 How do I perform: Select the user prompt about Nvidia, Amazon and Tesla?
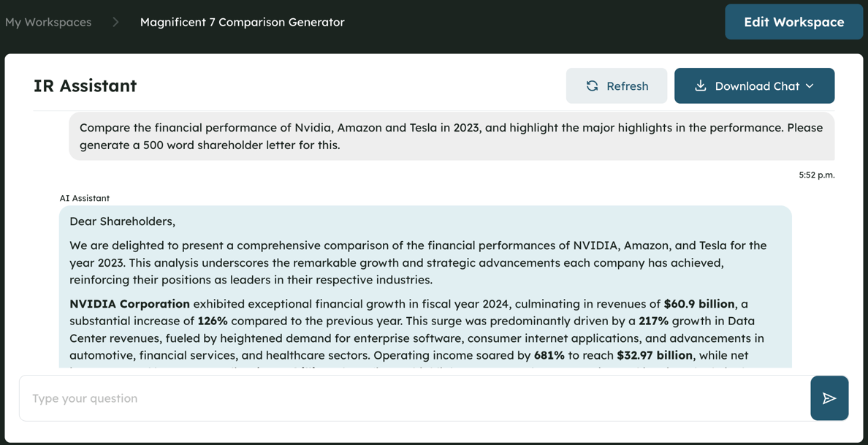coord(452,136)
